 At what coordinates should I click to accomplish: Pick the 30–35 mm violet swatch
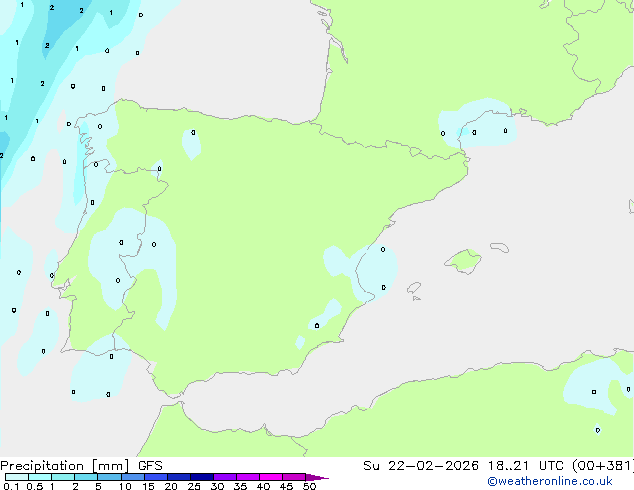(x=224, y=477)
